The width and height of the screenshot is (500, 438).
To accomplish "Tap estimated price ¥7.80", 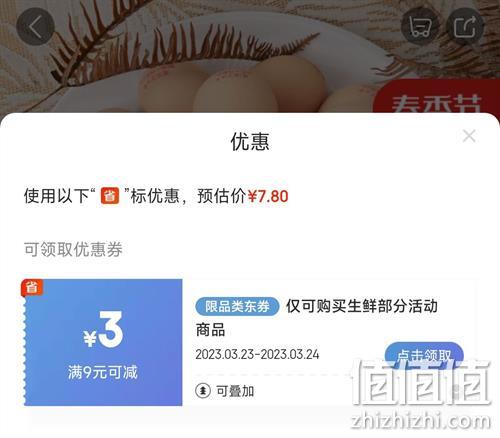I will [x=268, y=196].
